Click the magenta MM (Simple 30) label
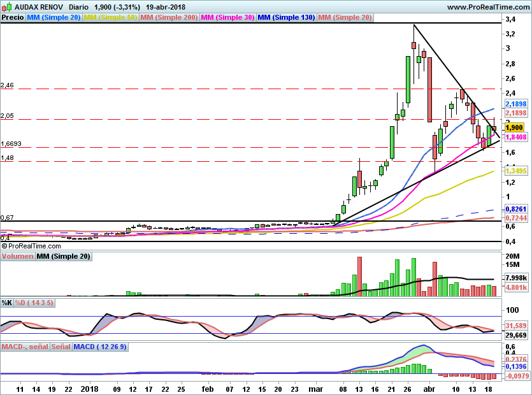The height and width of the screenshot is (395, 532). (x=227, y=18)
